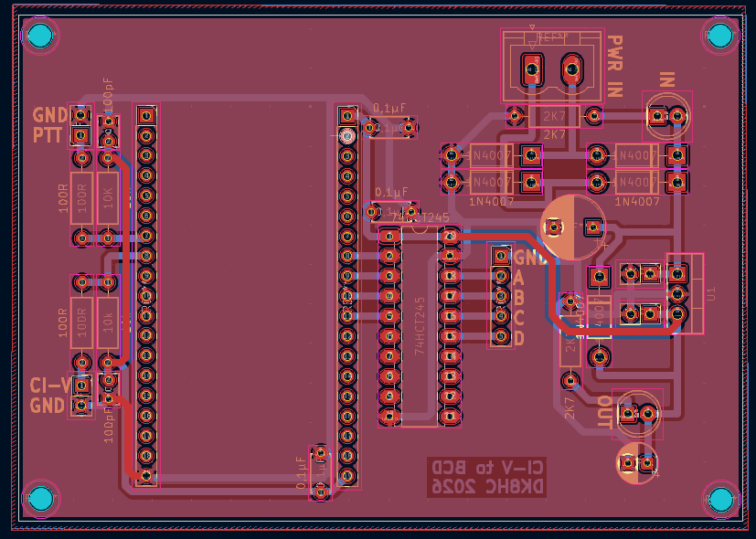Select the PWR IN silkscreen label
Screen dimensions: 756x539
(616, 67)
